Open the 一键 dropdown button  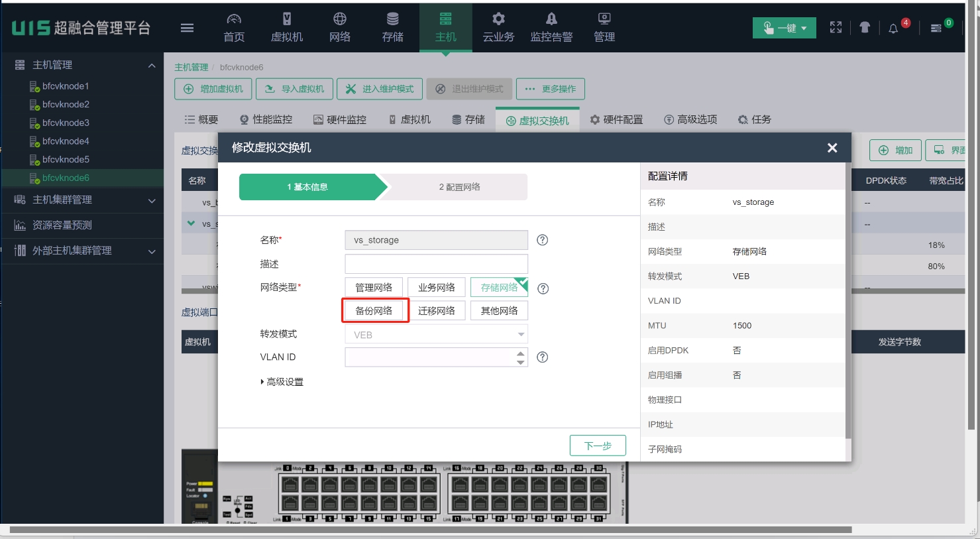(x=785, y=28)
